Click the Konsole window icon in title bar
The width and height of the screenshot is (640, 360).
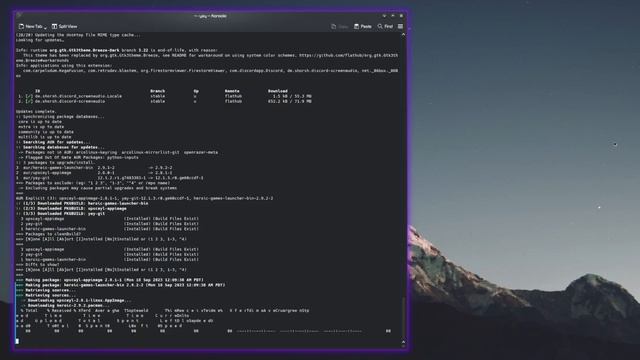(18, 16)
